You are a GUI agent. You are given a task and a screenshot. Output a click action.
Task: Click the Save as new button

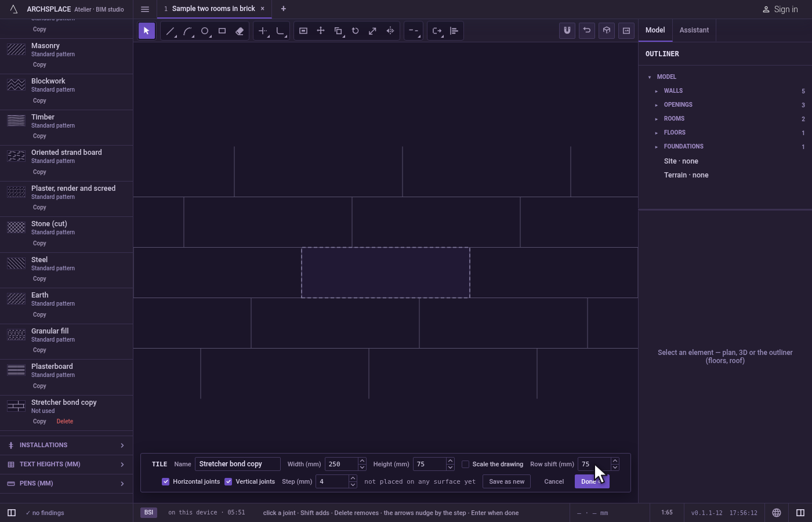coord(506,481)
